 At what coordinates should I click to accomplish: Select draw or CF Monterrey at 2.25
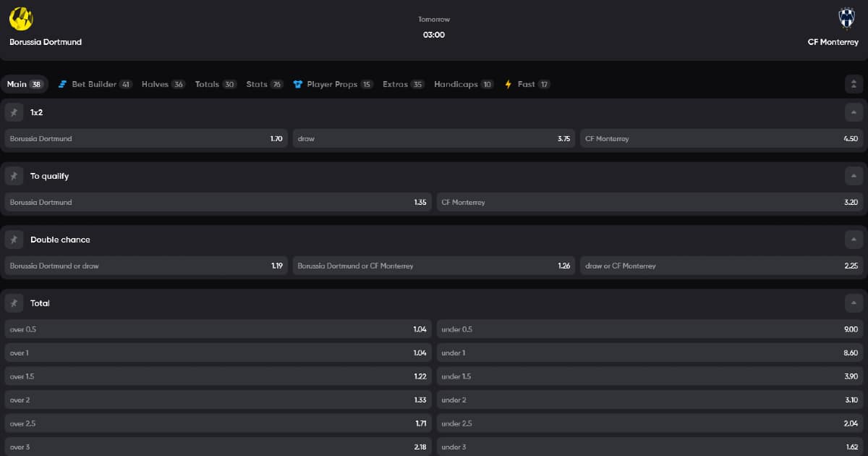(722, 266)
